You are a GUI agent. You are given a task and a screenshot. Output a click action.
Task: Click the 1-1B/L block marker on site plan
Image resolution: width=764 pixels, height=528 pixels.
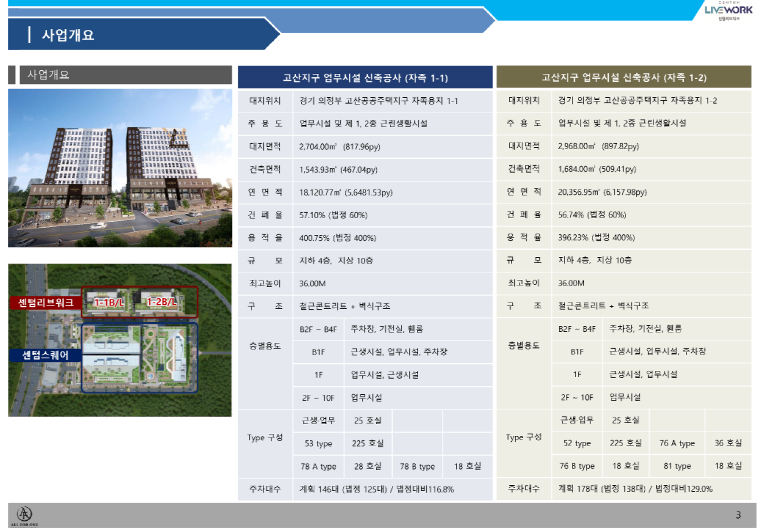tap(107, 302)
